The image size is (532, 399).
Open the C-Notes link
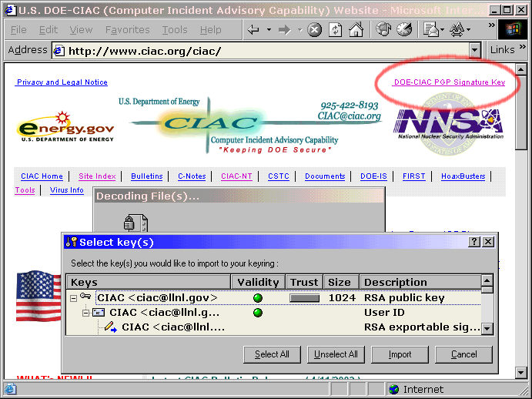(x=192, y=176)
